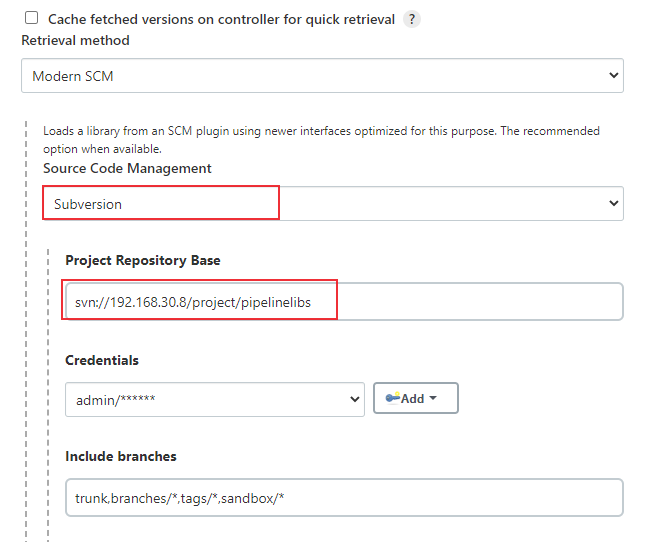This screenshot has width=658, height=542.
Task: Click the key icon inside Add button
Action: click(392, 398)
